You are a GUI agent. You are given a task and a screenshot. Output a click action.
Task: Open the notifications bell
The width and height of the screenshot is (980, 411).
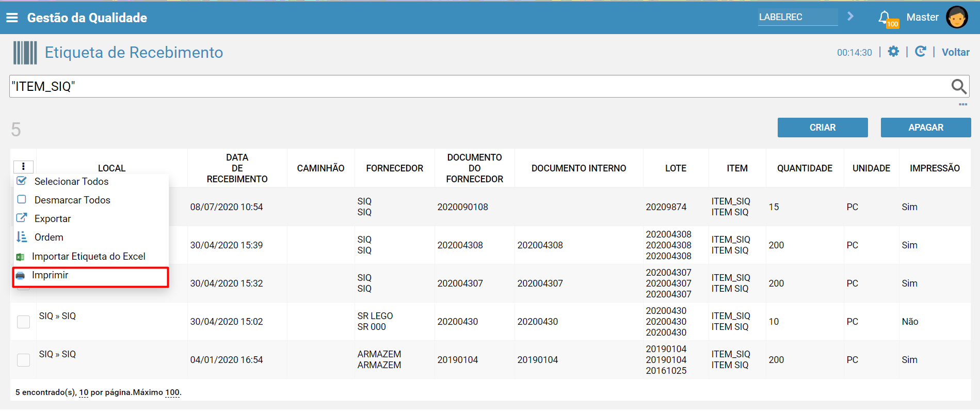pos(885,18)
